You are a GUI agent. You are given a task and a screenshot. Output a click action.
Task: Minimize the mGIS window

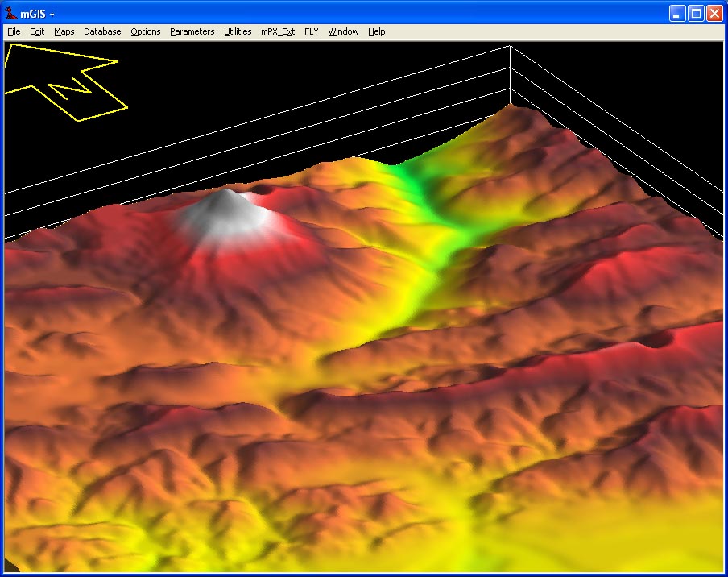677,14
